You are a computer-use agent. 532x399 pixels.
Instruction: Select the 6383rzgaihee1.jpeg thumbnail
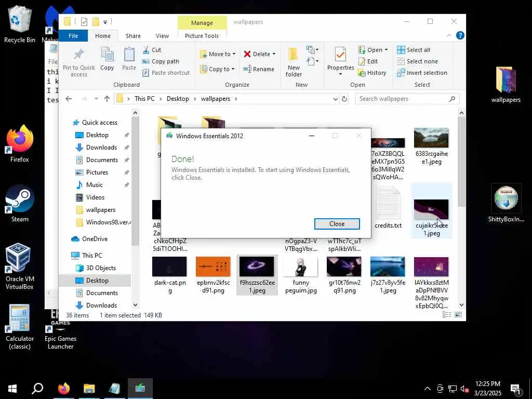431,138
